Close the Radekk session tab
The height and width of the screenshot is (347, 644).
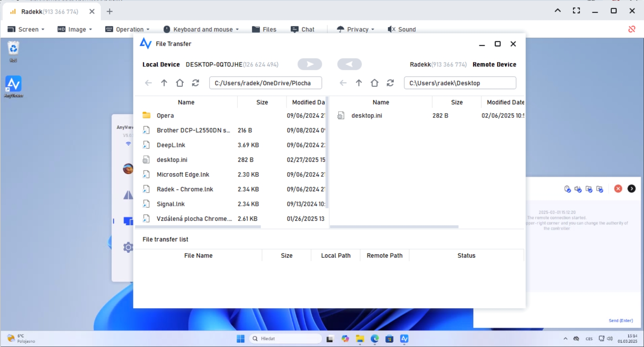pyautogui.click(x=92, y=11)
